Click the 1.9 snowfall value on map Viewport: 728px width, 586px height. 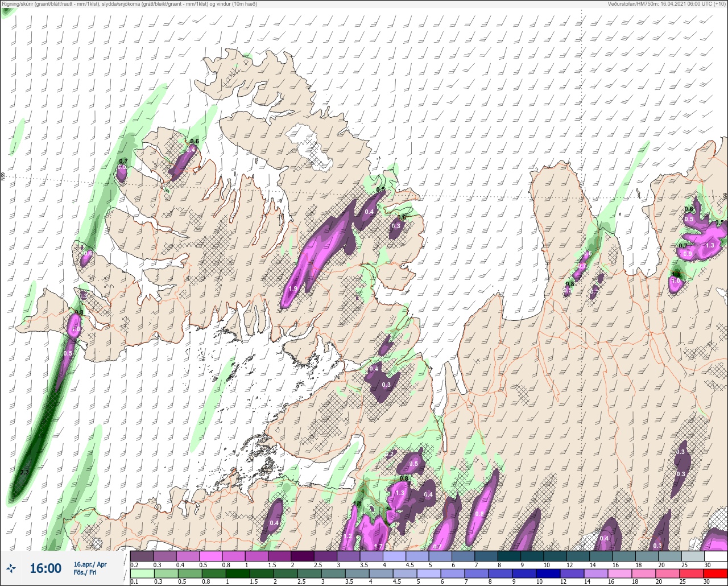(293, 289)
